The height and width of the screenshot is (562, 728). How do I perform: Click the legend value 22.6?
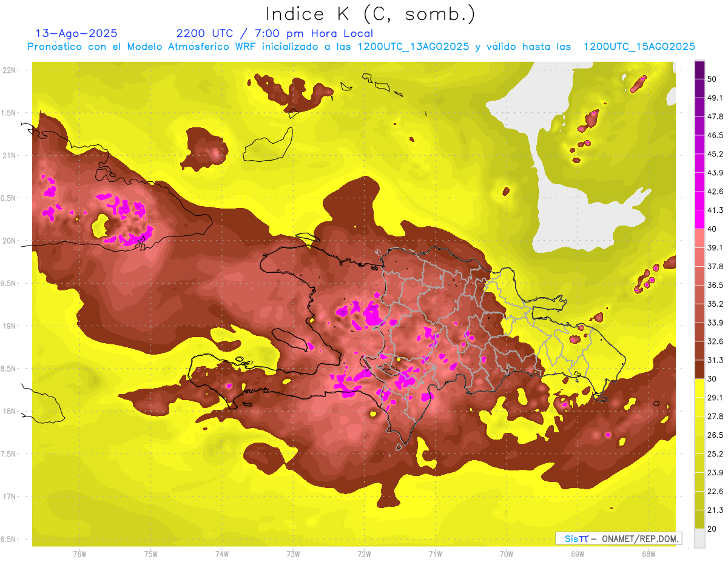(715, 492)
